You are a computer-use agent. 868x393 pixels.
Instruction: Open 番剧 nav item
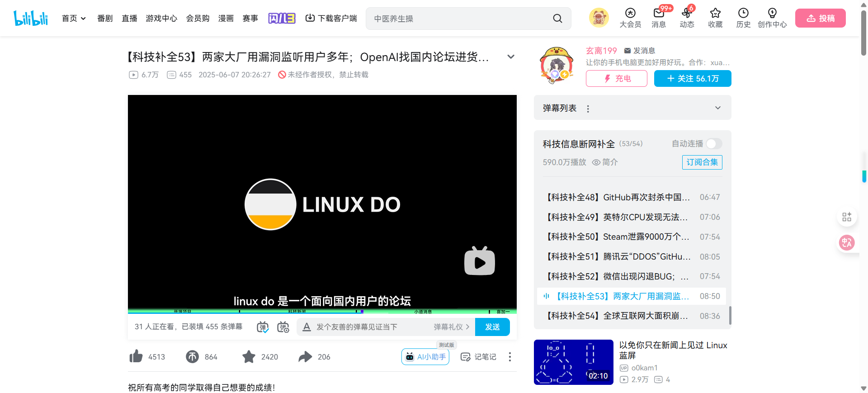coord(105,18)
